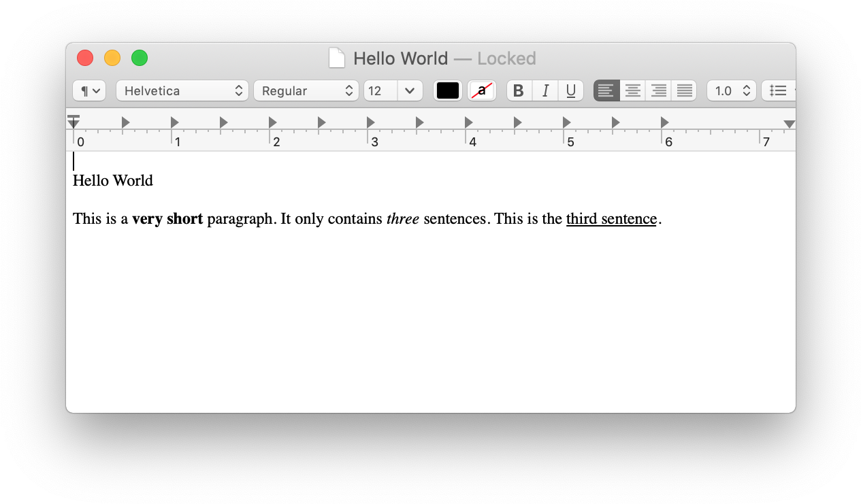Click the Hello World document title
This screenshot has width=861, height=504.
400,58
